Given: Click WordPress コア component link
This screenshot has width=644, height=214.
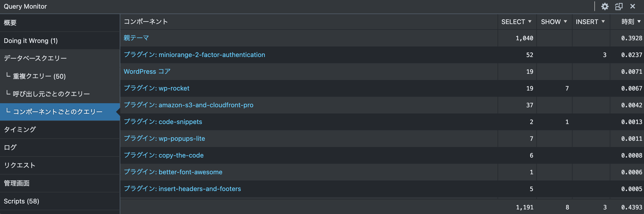Looking at the screenshot, I should (x=147, y=71).
